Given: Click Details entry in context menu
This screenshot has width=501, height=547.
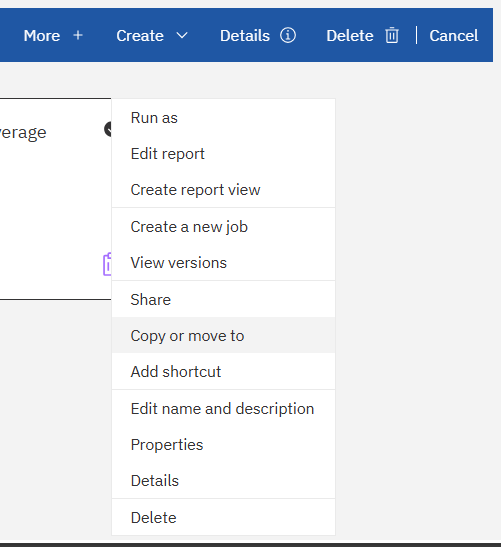Looking at the screenshot, I should coord(223,480).
